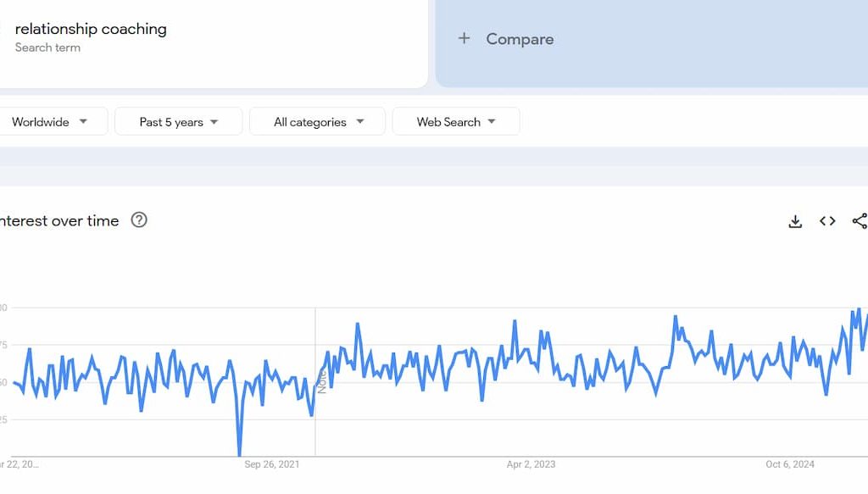Open help for Interest over time
Screen dimensions: 868x494
coord(139,220)
